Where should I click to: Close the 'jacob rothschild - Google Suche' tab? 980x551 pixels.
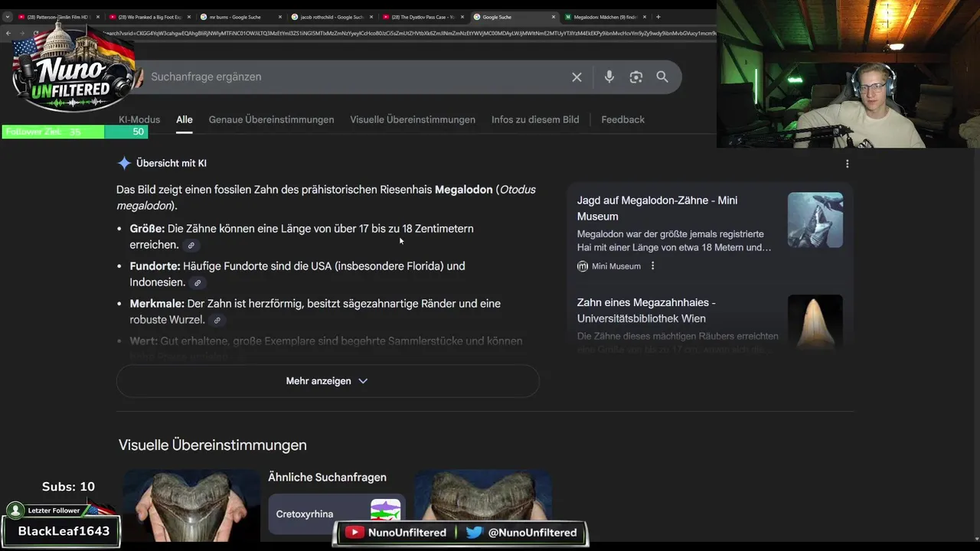[371, 17]
